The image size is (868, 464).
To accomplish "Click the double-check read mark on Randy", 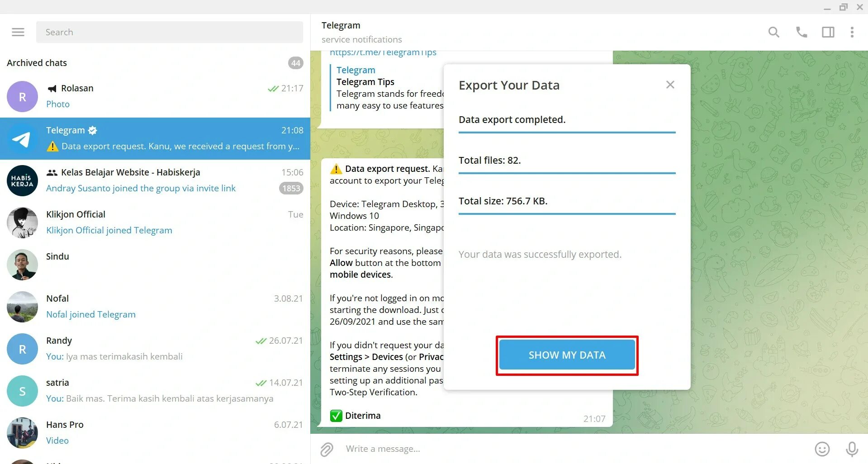I will (261, 341).
